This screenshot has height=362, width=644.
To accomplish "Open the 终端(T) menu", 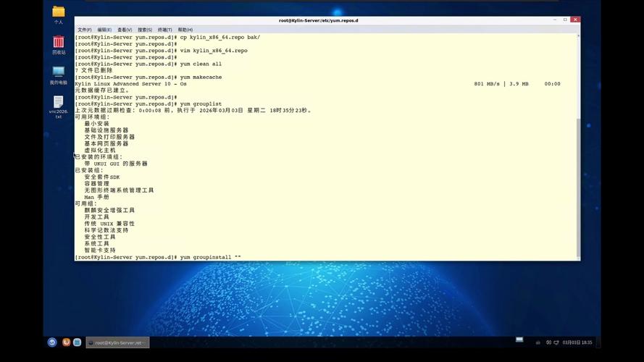I will click(164, 30).
